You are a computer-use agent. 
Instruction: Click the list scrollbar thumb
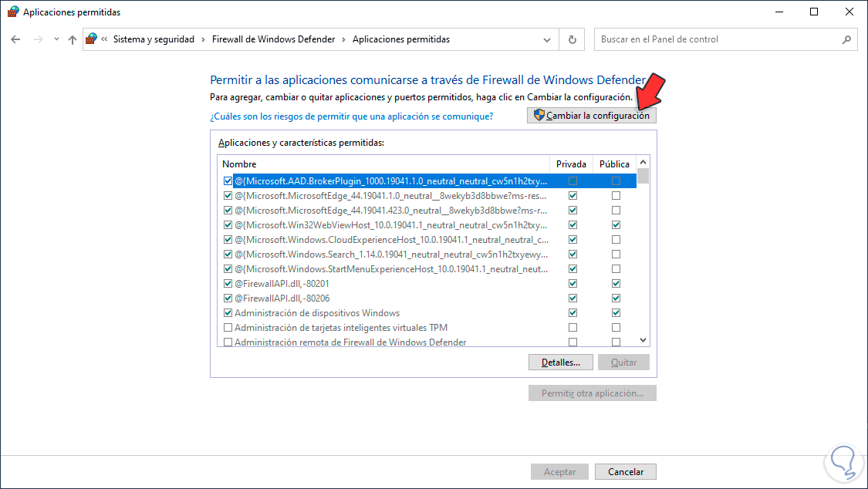tap(643, 177)
